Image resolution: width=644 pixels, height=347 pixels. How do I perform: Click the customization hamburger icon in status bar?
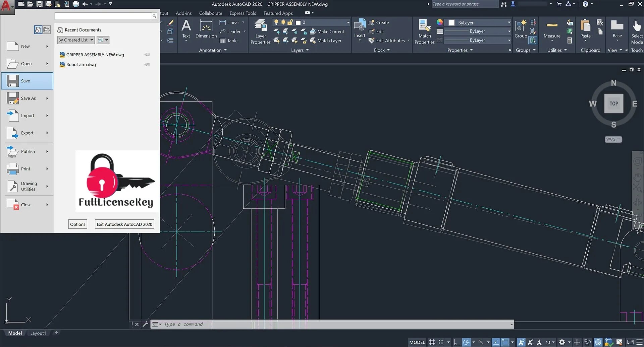click(x=639, y=342)
